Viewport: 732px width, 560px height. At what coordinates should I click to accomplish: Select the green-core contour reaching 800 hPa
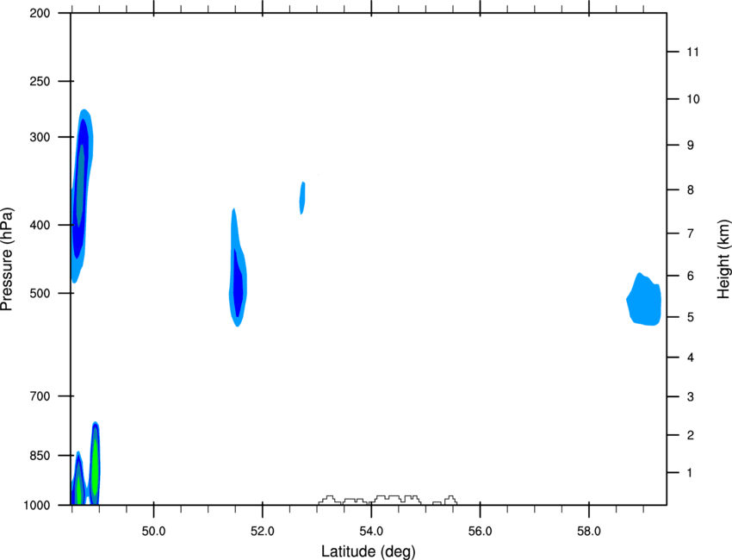pyautogui.click(x=95, y=463)
